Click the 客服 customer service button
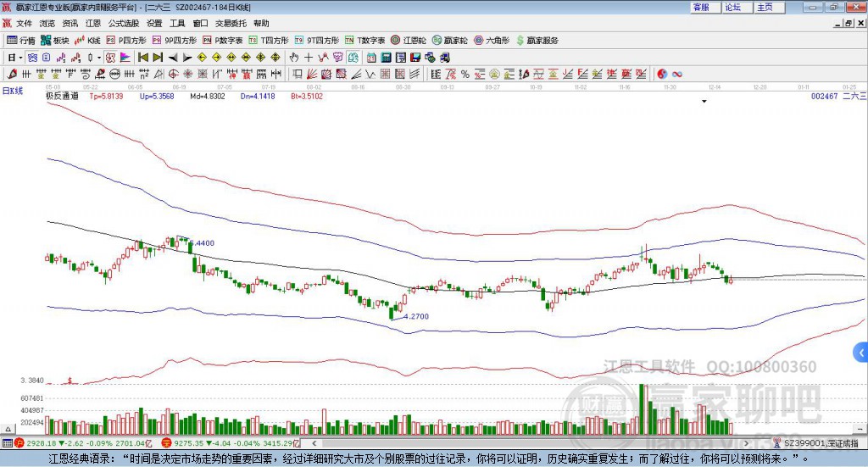The image size is (868, 467). 705,7
